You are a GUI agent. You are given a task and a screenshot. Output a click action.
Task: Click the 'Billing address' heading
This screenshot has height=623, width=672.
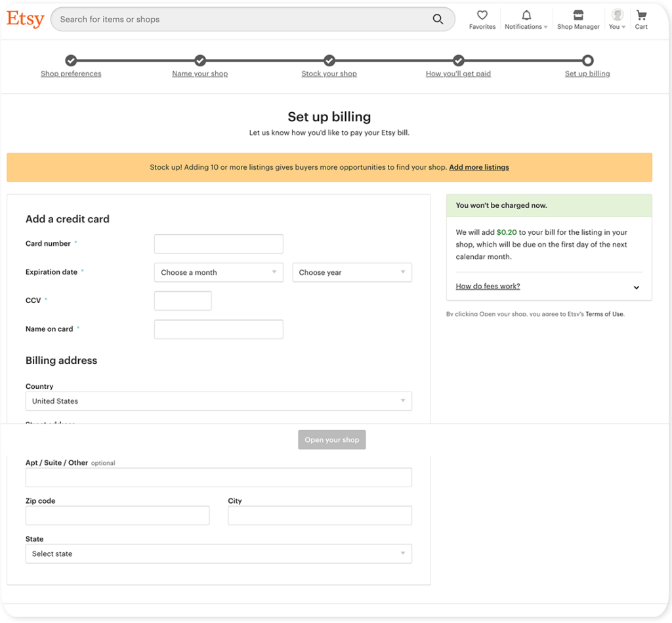pyautogui.click(x=61, y=361)
